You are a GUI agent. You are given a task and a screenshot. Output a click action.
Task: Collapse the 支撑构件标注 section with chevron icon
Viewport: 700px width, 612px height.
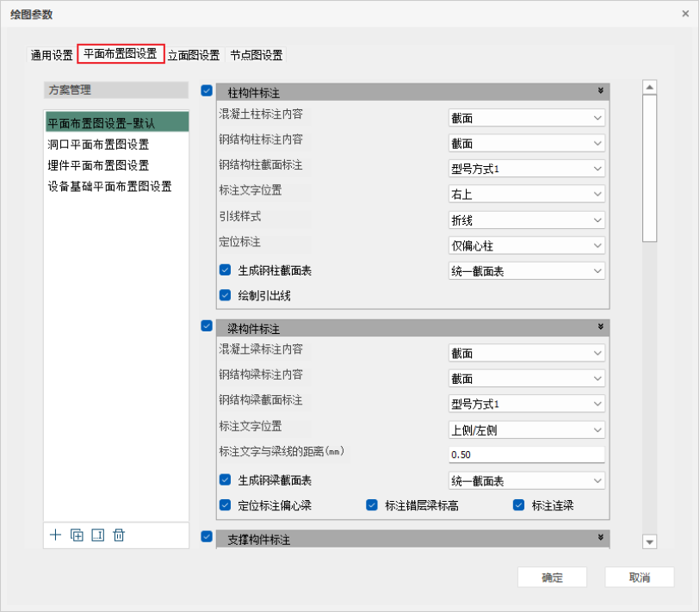(600, 539)
